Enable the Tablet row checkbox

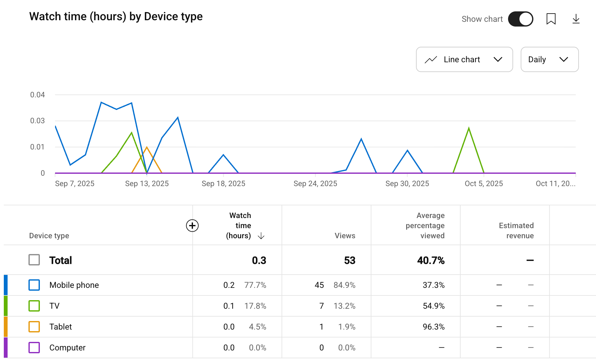tap(34, 327)
